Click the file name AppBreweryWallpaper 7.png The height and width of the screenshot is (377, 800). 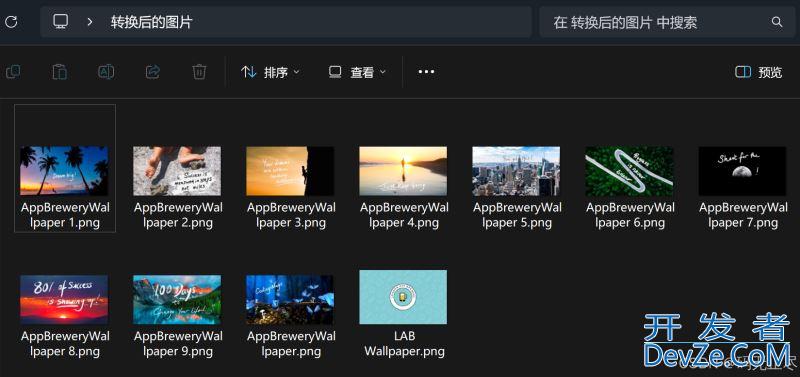743,215
